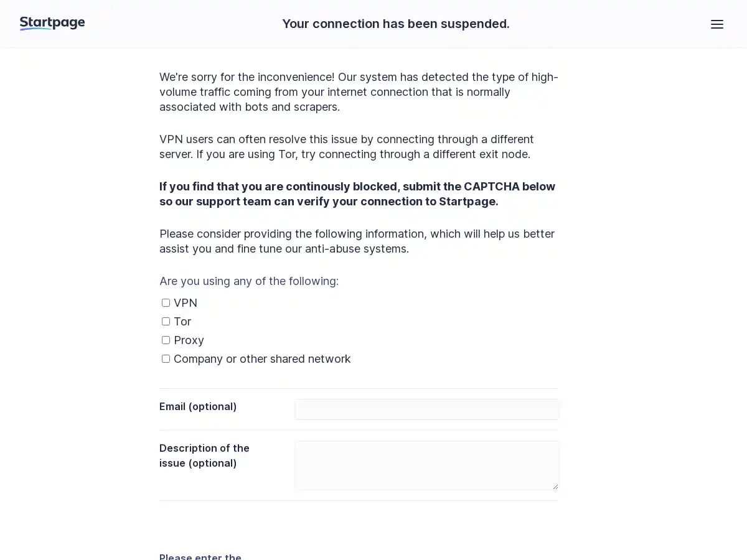Click the bold CAPTCHA instruction paragraph
The height and width of the screenshot is (560, 747).
(x=357, y=194)
